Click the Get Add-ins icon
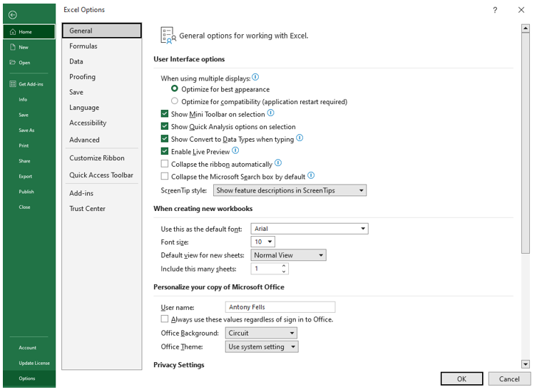Screen dimensions: 537x392 click(x=13, y=84)
